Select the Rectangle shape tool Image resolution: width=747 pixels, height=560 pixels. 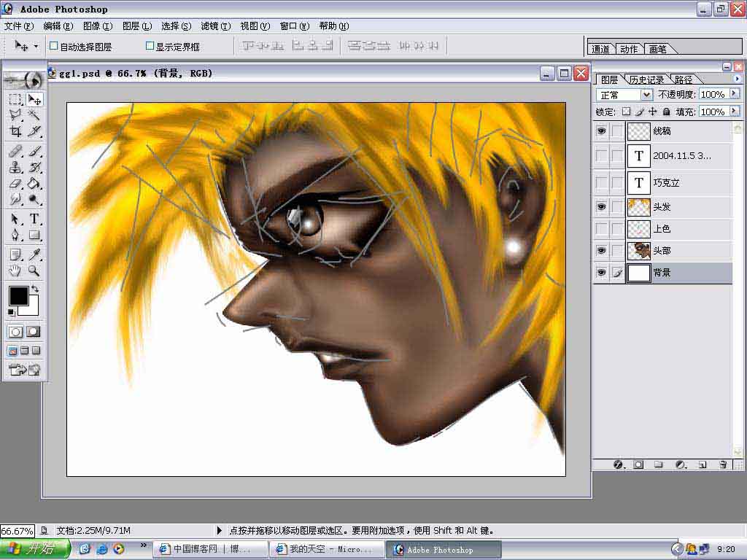pyautogui.click(x=34, y=235)
